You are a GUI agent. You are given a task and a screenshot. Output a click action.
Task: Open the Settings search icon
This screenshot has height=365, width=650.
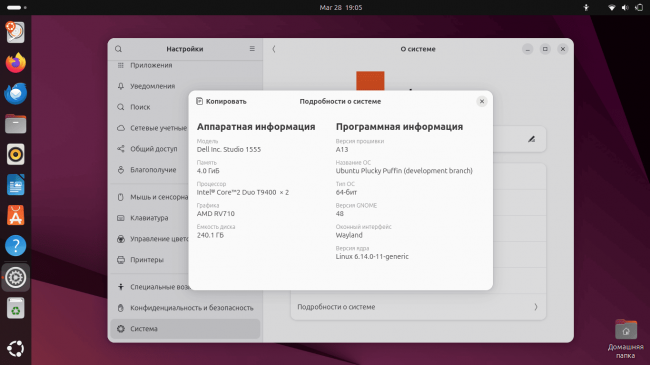point(119,49)
